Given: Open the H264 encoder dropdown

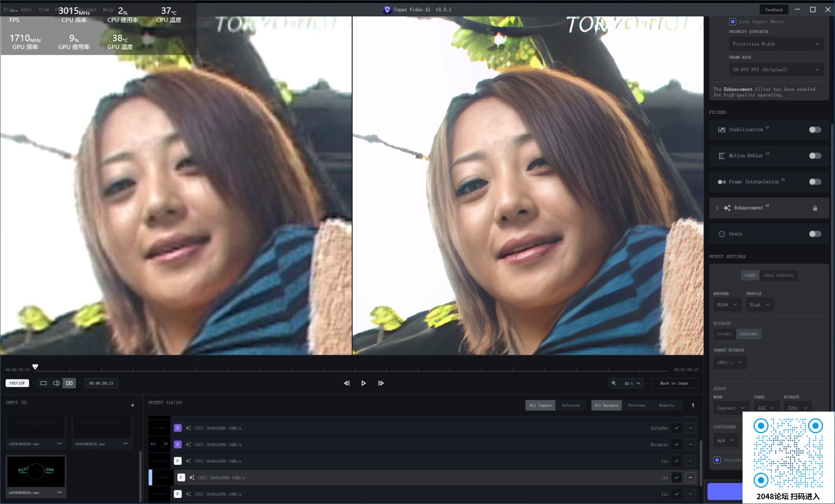Looking at the screenshot, I should [x=727, y=305].
